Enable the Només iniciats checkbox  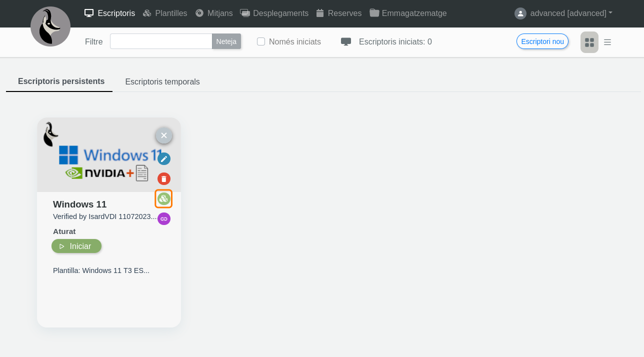coord(261,41)
